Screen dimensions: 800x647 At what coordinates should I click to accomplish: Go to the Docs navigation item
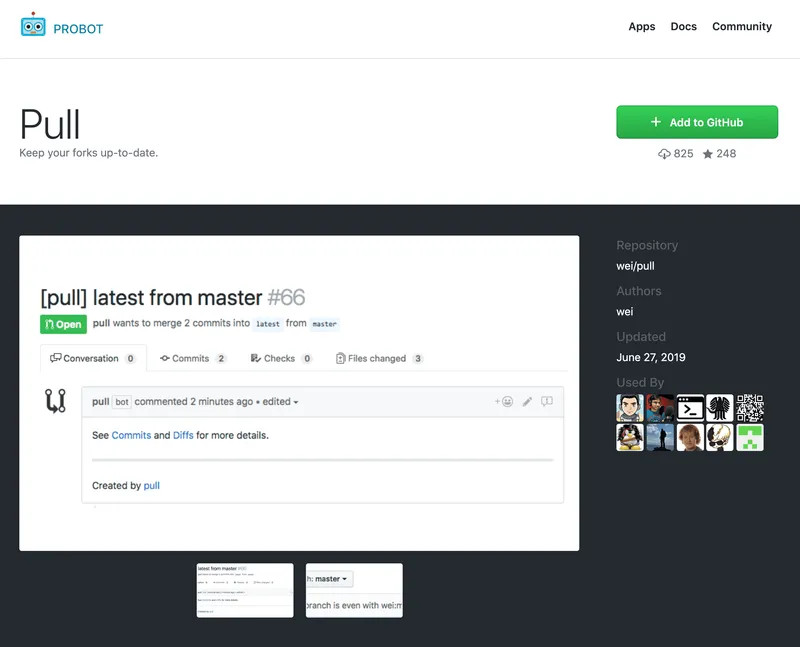(683, 27)
